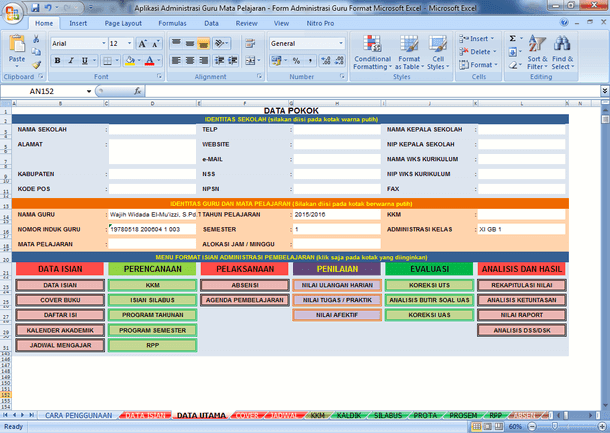Viewport: 610px width, 433px height.
Task: Click the Name Box showing AN152
Action: pos(42,91)
